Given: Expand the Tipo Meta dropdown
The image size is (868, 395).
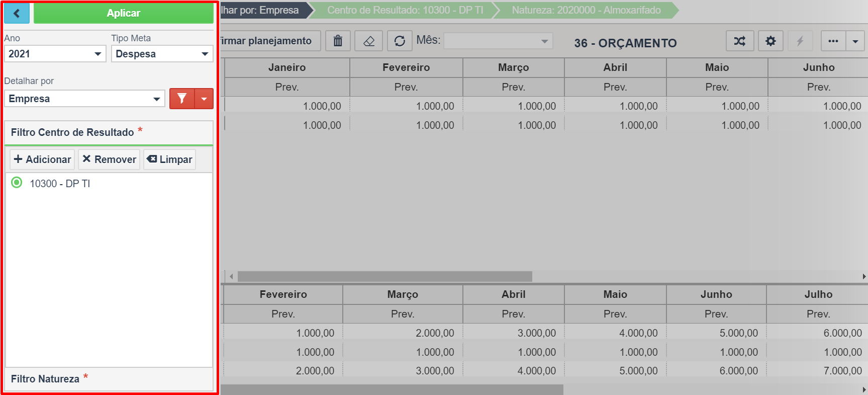Looking at the screenshot, I should click(x=162, y=54).
